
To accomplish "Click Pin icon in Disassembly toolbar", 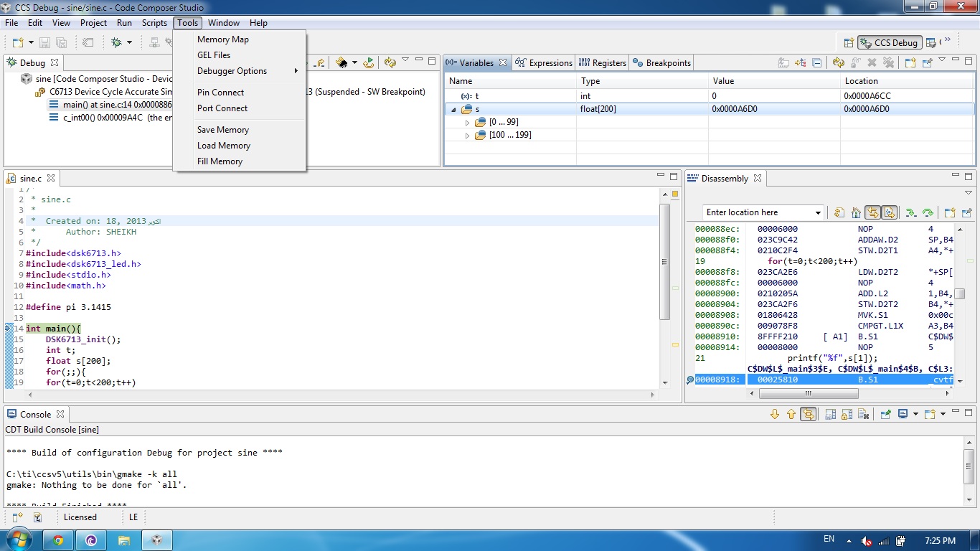I will point(966,212).
